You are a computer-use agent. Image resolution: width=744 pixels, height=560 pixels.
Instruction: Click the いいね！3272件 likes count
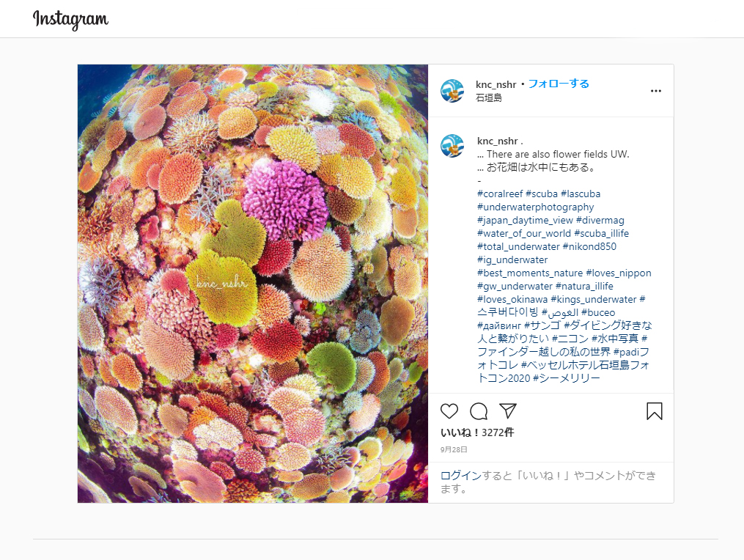pyautogui.click(x=477, y=432)
